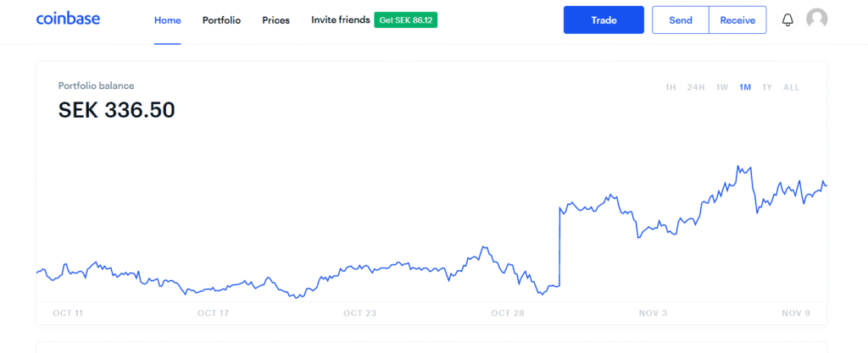868x353 pixels.
Task: Click the Receive button
Action: coord(737,20)
